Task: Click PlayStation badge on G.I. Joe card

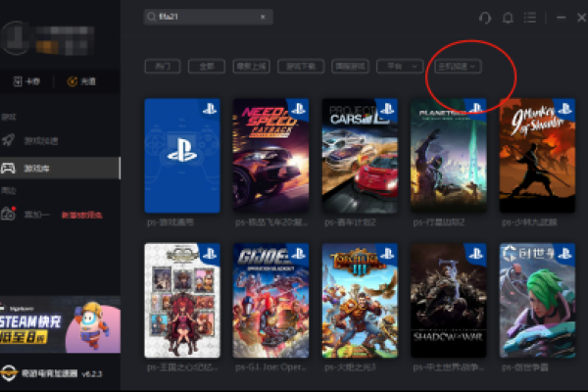Action: coord(299,254)
